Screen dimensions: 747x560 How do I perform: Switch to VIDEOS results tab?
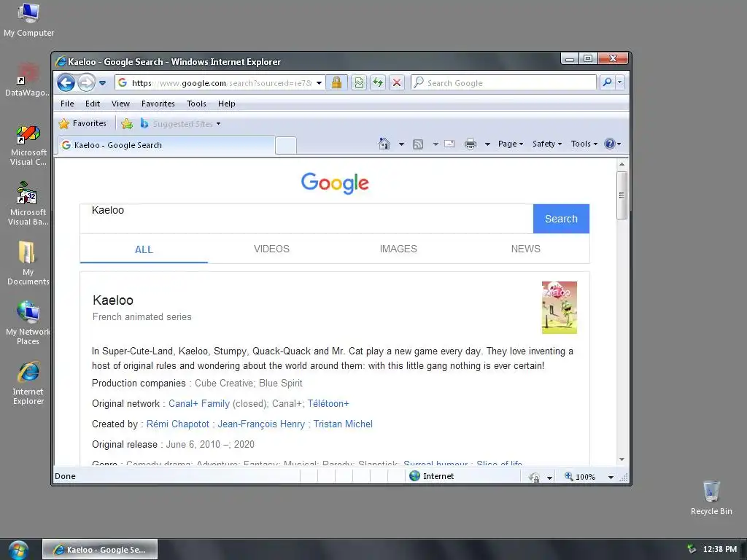tap(271, 249)
